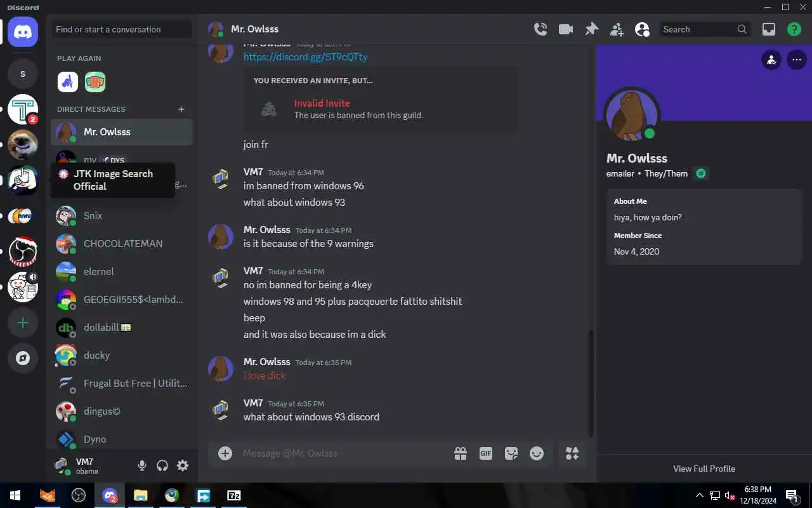
Task: Explore discoverable servers
Action: pyautogui.click(x=23, y=359)
